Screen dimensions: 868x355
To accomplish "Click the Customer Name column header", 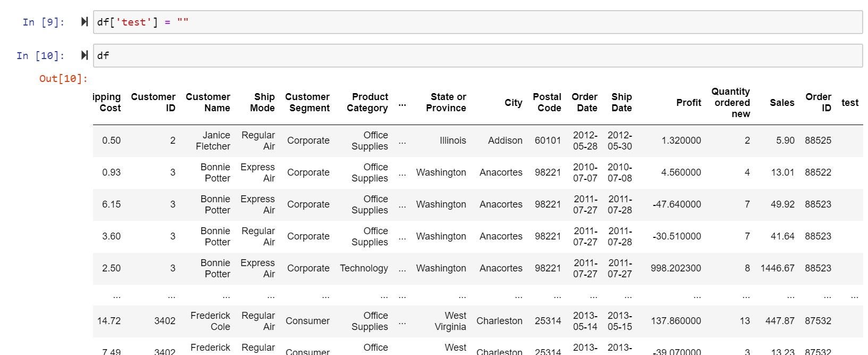I will (208, 102).
